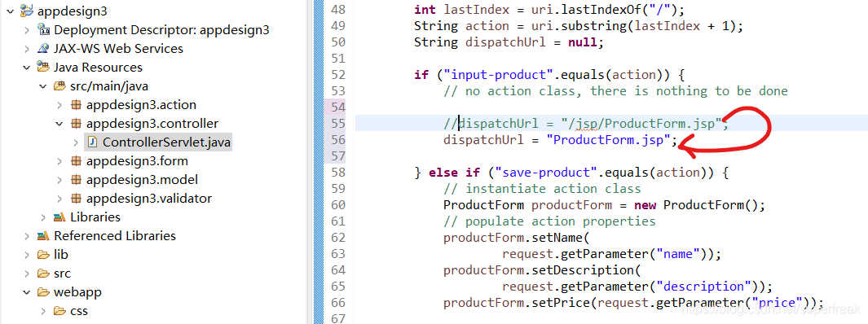Click the appdesign3.form package icon

[77, 161]
